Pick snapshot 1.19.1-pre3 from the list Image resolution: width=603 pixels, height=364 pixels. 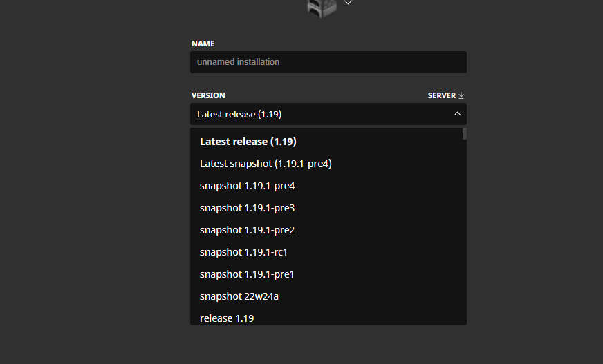point(247,208)
